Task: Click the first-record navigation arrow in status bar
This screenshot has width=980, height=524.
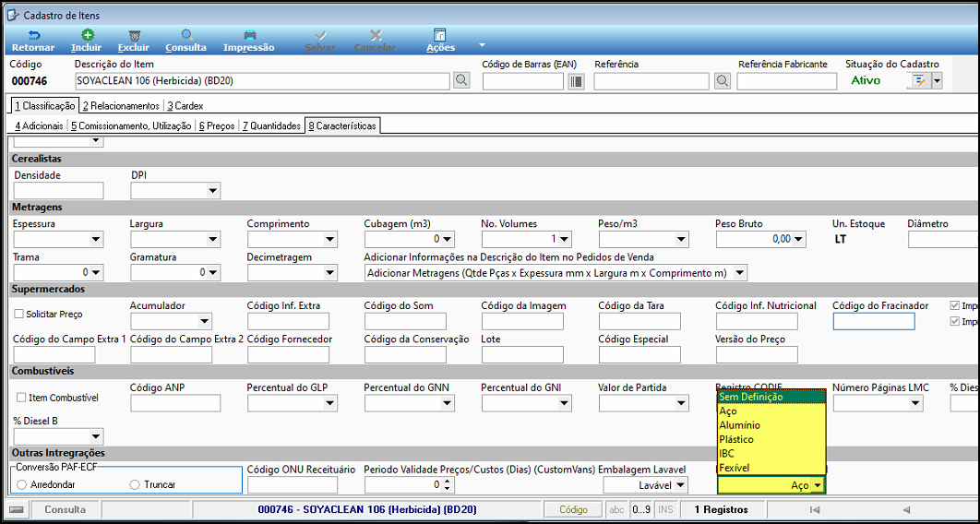Action: (x=815, y=509)
